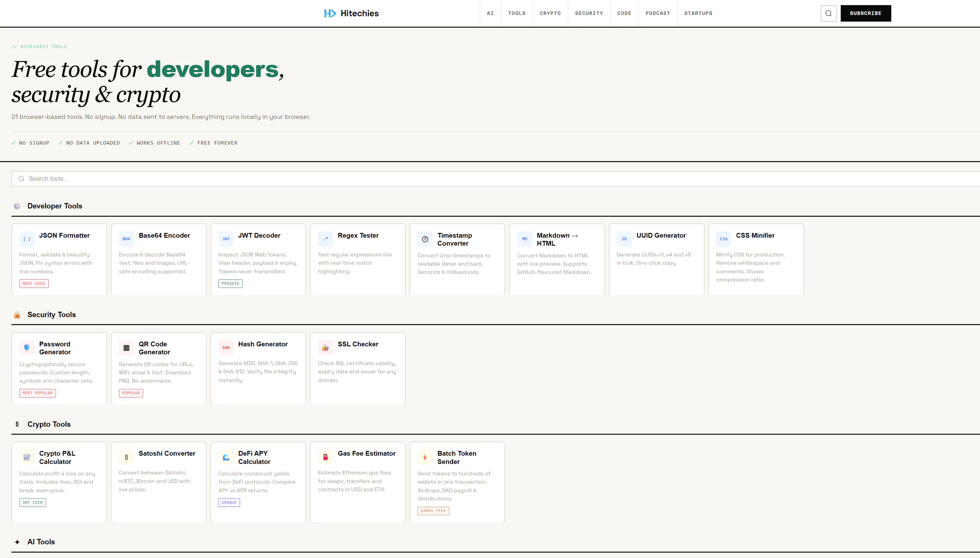Image resolution: width=980 pixels, height=558 pixels.
Task: Open the Password Generator tool title
Action: pos(55,348)
